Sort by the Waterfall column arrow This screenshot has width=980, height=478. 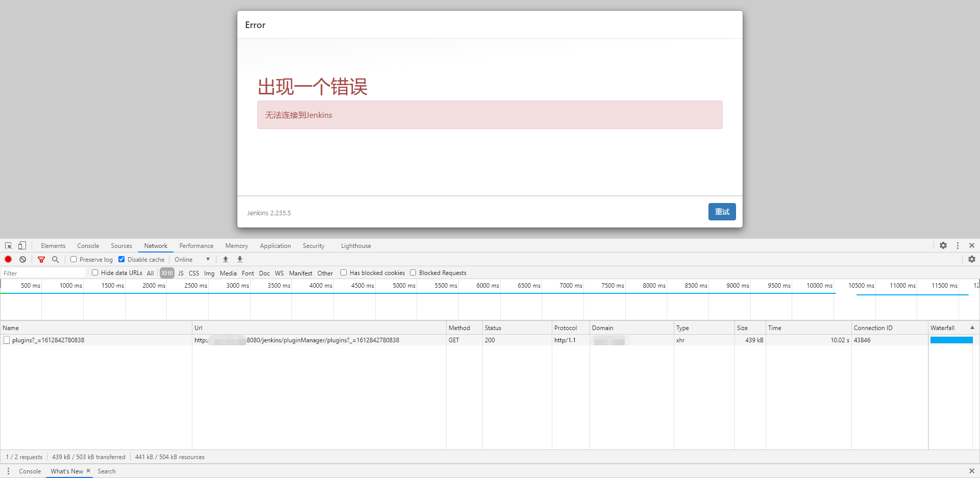972,328
